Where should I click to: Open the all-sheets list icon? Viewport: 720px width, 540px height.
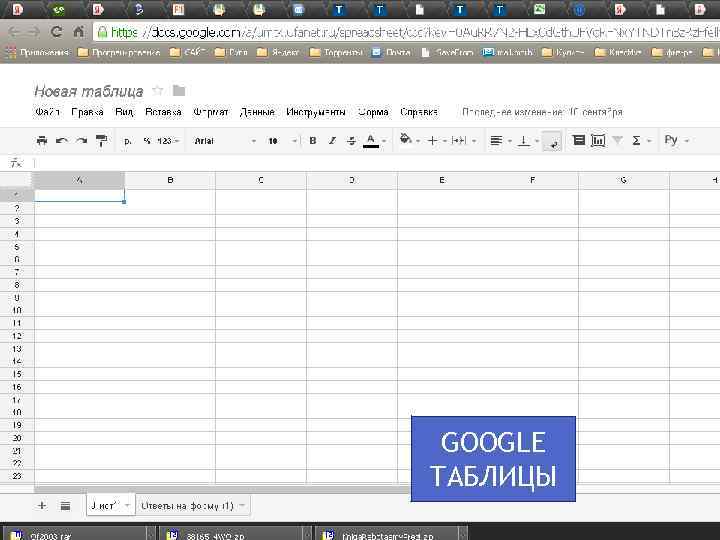click(x=65, y=506)
